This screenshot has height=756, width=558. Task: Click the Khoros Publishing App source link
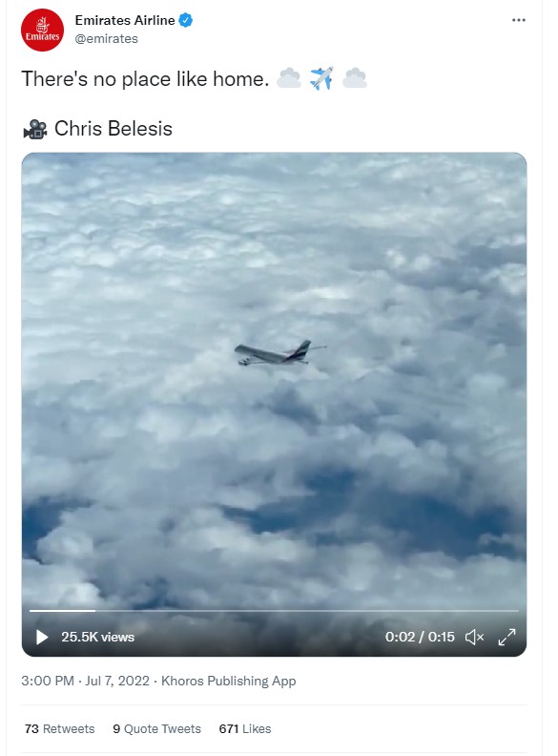point(228,681)
